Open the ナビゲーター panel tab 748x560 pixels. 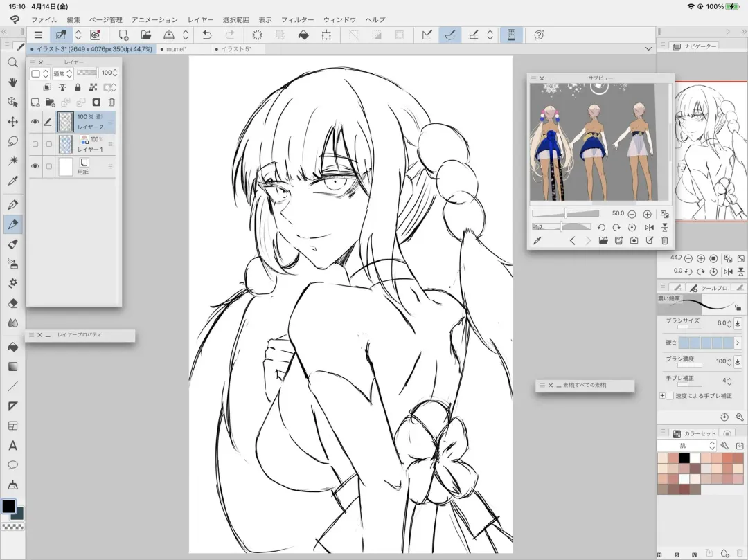pyautogui.click(x=696, y=46)
